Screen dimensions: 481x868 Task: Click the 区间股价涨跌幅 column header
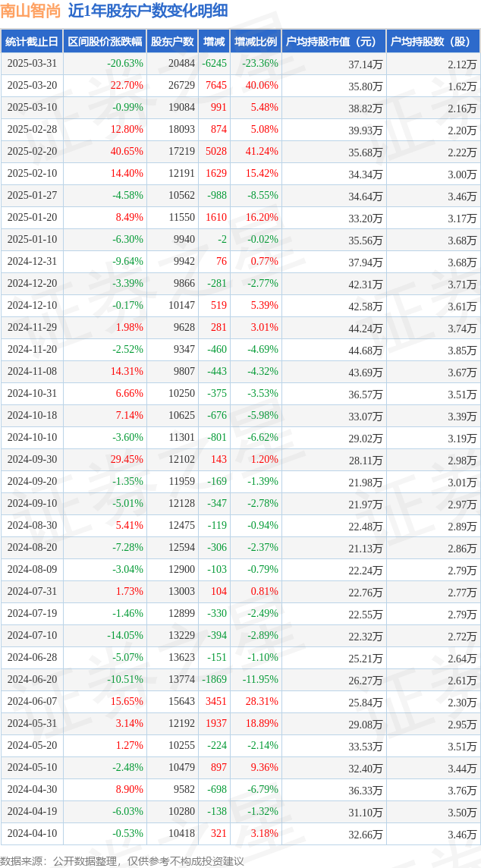pos(105,42)
